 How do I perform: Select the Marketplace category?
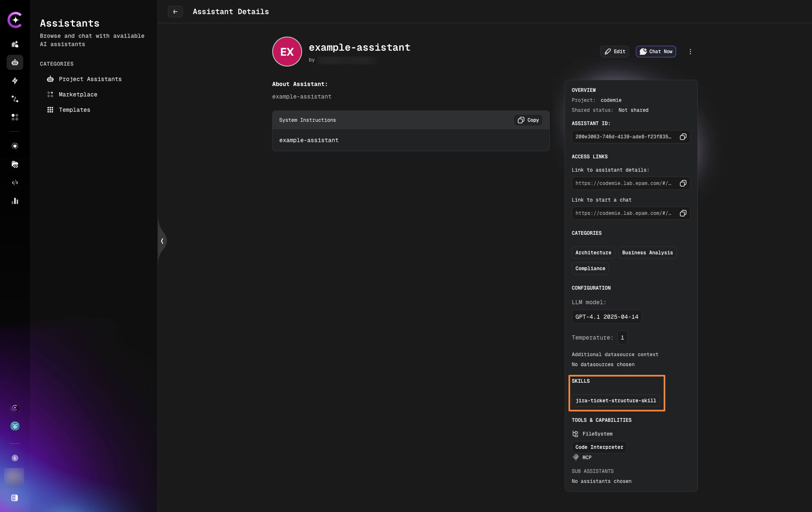tap(78, 94)
